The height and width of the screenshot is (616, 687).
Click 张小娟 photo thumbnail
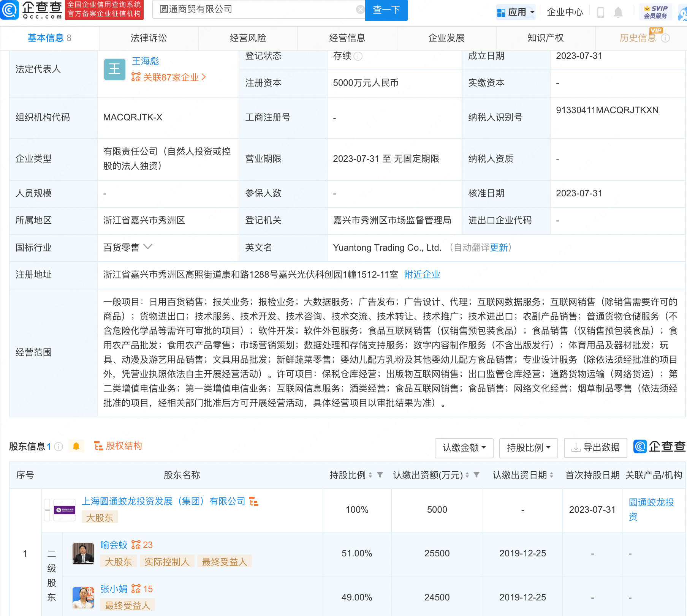(83, 597)
